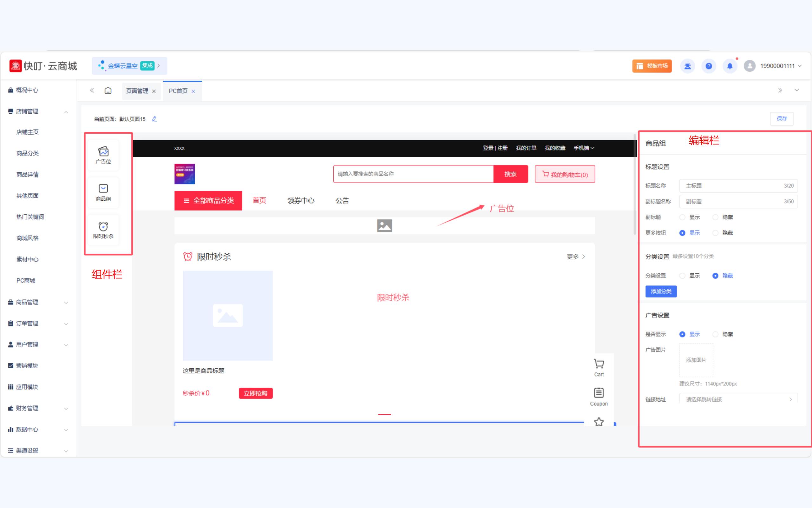This screenshot has width=812, height=508.
Task: Open the customer service icon
Action: pos(688,66)
